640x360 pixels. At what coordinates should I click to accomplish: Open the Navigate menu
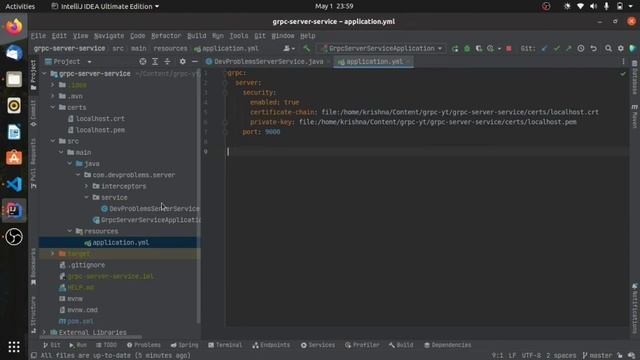109,36
